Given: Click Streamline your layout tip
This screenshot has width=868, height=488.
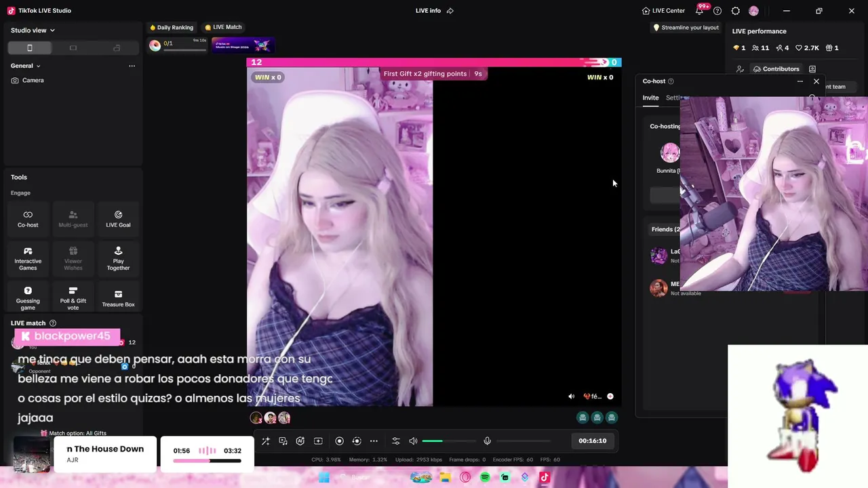Looking at the screenshot, I should point(685,28).
